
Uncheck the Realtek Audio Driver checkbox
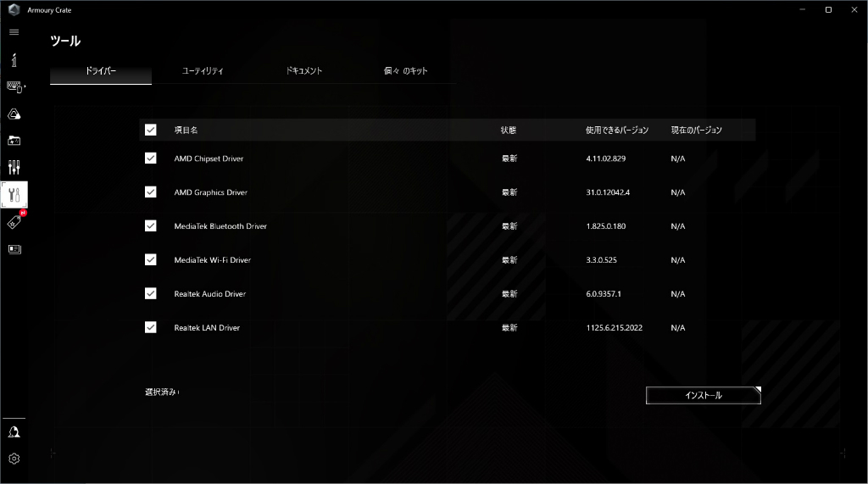[151, 293]
